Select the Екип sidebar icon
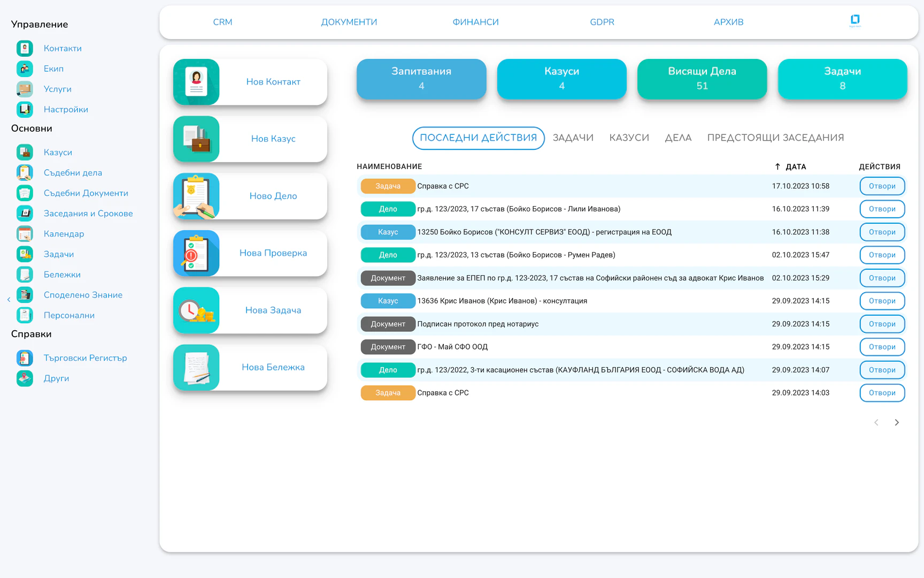Screen dimensions: 924x578 point(25,69)
